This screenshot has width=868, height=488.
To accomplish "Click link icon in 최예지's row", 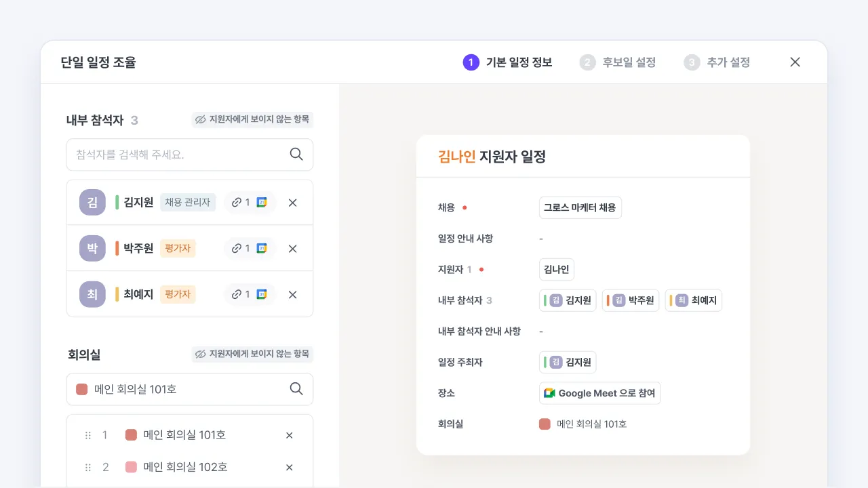I will (237, 294).
